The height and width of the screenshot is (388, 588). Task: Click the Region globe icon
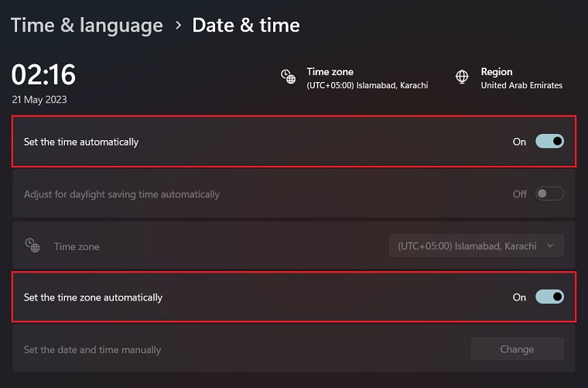click(462, 77)
